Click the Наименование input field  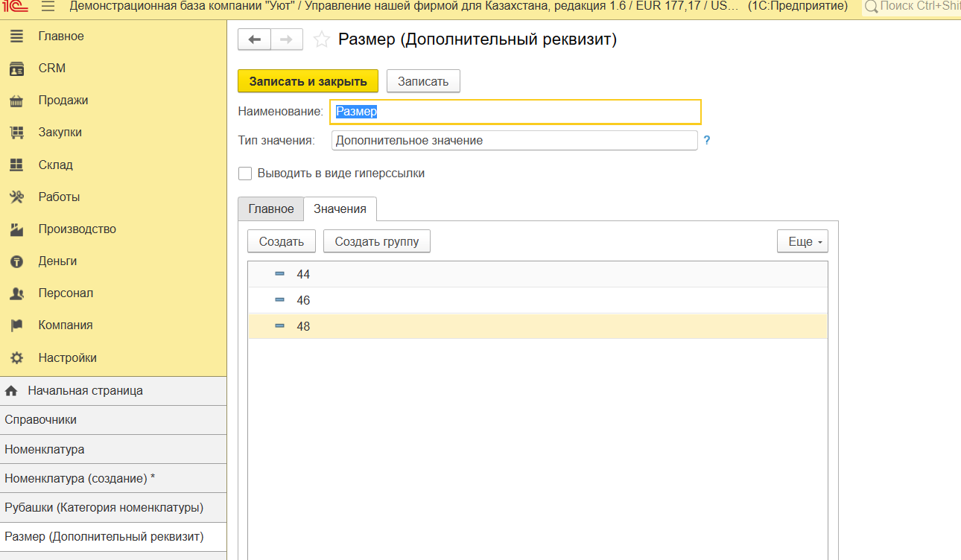click(x=515, y=112)
